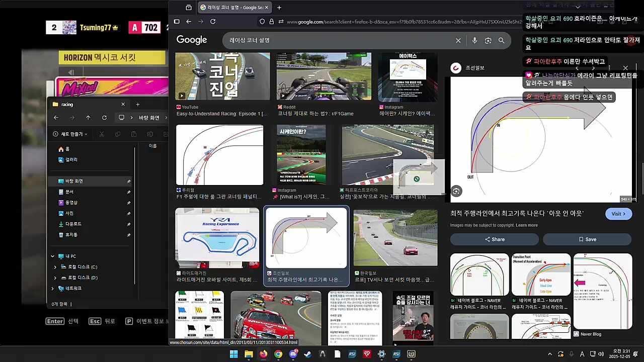Screen dimensions: 644x362
Task: Expand the 로컬 디스크 (C:) tree node
Action: pyautogui.click(x=55, y=267)
